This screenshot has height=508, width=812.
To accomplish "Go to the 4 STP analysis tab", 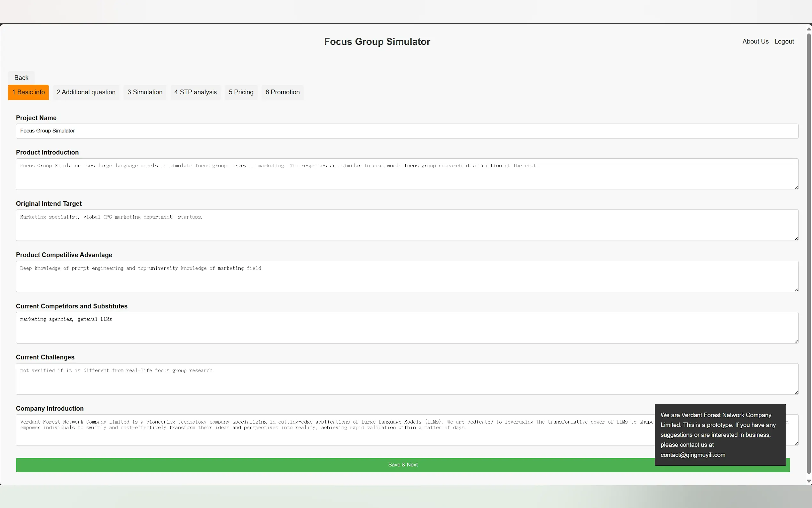I will [195, 92].
